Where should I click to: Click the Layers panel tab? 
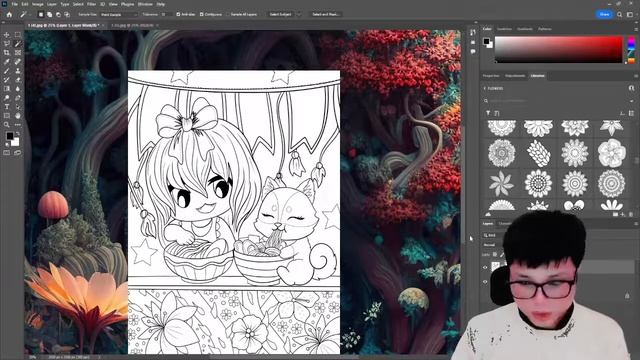point(488,224)
